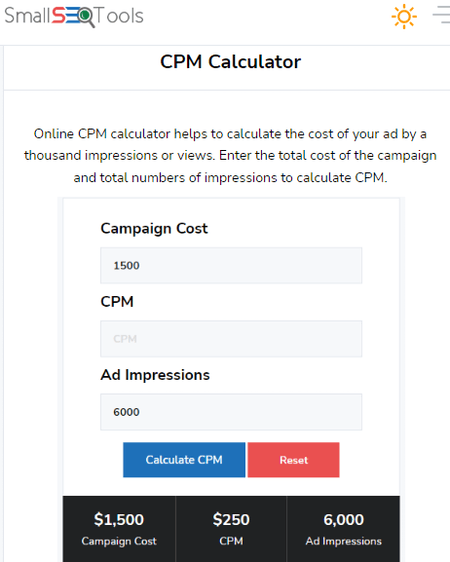This screenshot has width=450, height=562.
Task: Click the Campaign Cost field label
Action: click(x=154, y=229)
